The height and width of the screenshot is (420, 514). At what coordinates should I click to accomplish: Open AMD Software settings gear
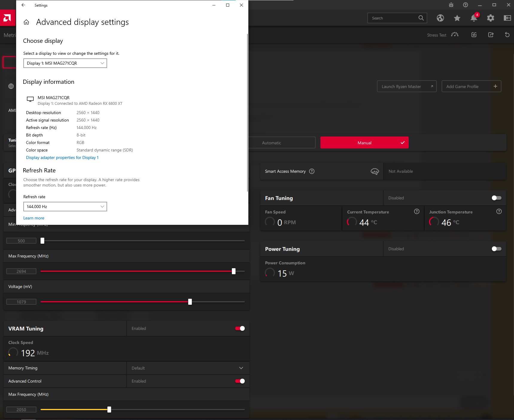point(490,18)
